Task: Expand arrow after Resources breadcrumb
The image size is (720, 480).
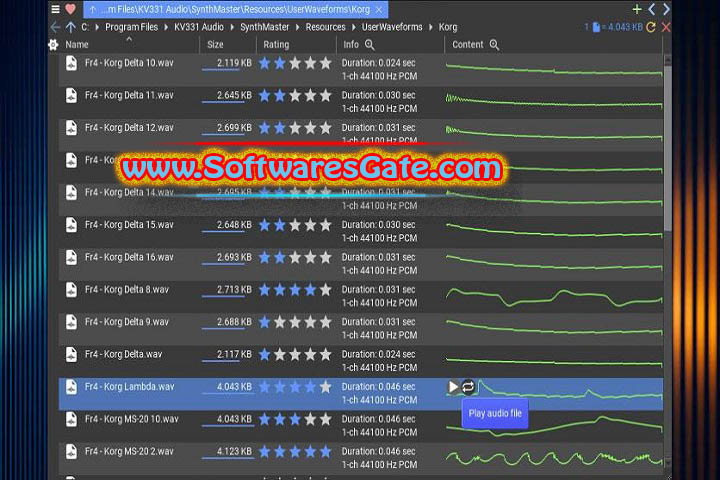Action: point(354,27)
